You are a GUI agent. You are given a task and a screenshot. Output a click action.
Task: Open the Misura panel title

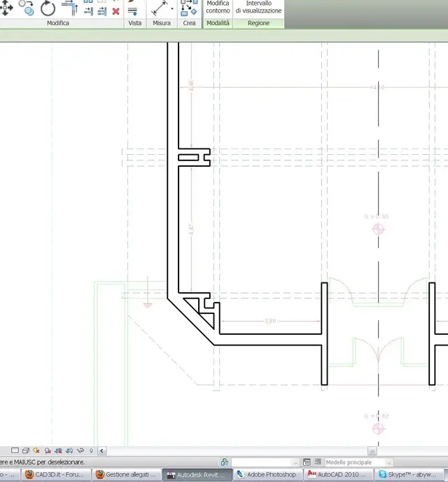click(162, 23)
